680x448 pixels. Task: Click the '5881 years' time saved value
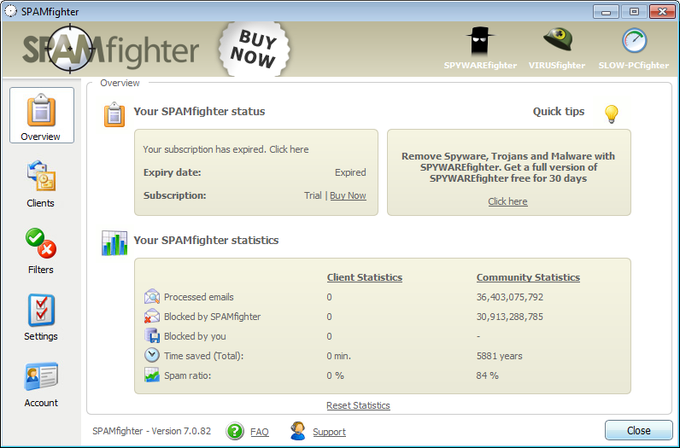[499, 356]
